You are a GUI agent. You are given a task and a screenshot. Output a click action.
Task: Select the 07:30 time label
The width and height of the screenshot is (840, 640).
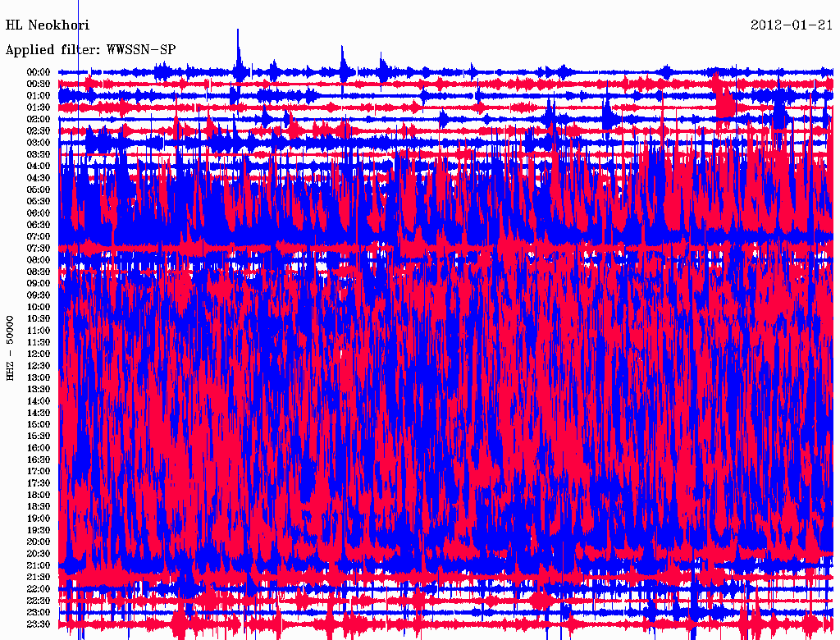tap(39, 248)
